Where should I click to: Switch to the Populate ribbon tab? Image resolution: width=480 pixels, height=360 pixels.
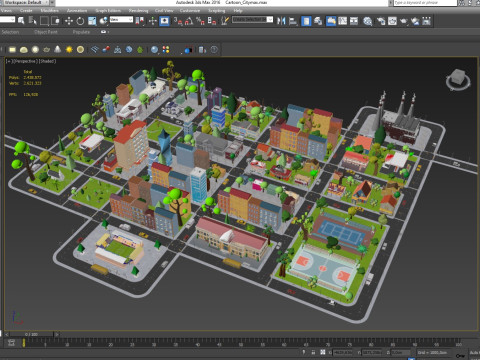81,32
